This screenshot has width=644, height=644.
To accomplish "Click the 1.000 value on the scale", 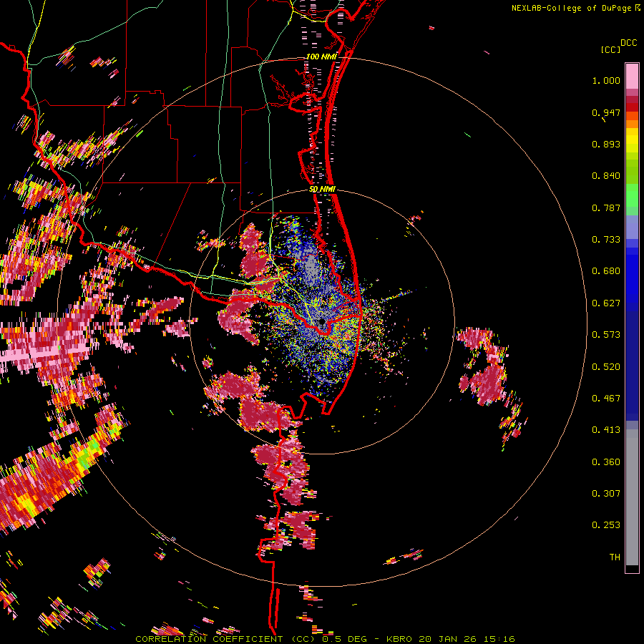I will [x=606, y=80].
